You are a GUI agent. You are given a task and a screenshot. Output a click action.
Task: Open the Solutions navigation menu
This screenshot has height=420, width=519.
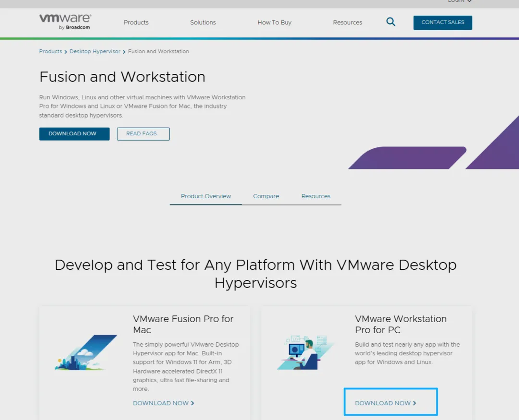[x=203, y=23]
